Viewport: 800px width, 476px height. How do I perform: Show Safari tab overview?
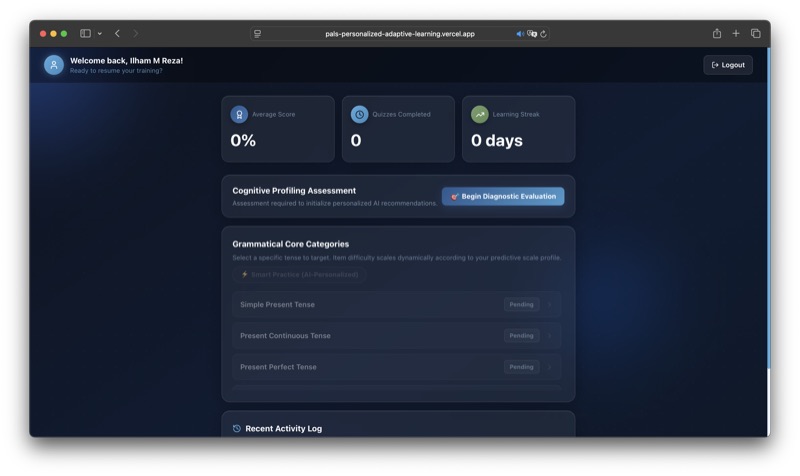(756, 34)
